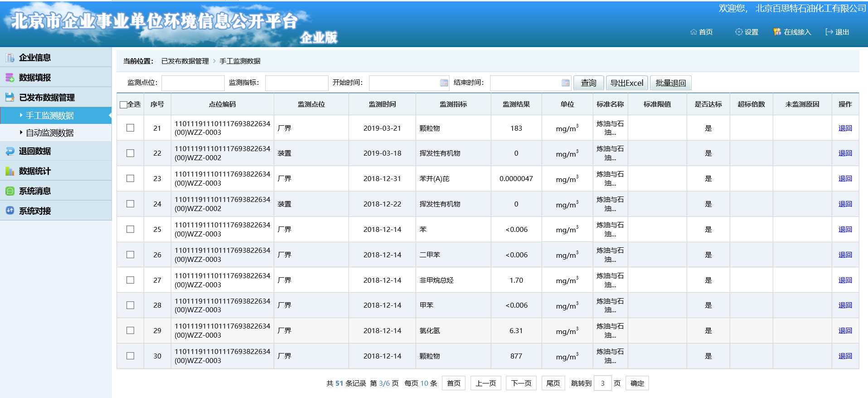Focus the 跳转到 page number field
The image size is (868, 398).
click(602, 383)
